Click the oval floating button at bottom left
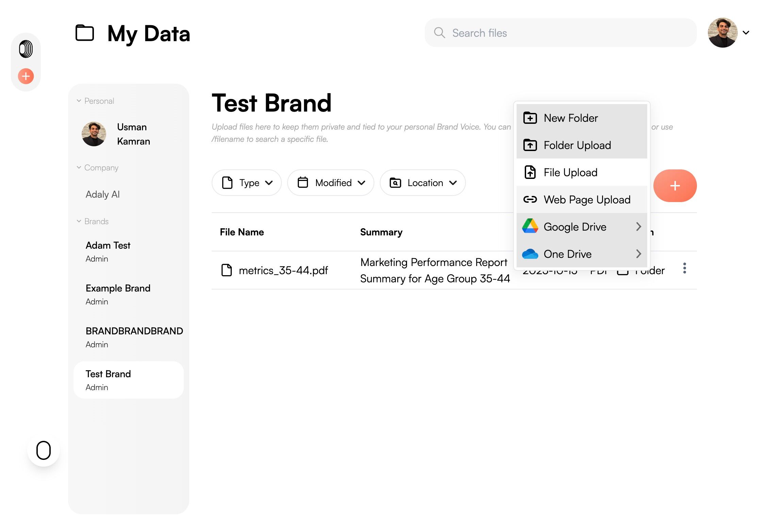This screenshot has height=532, width=765. [44, 450]
